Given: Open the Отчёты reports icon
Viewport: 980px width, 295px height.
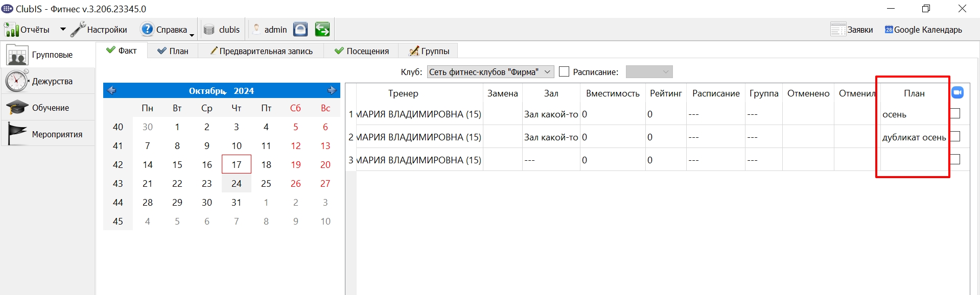Looking at the screenshot, I should pos(11,30).
